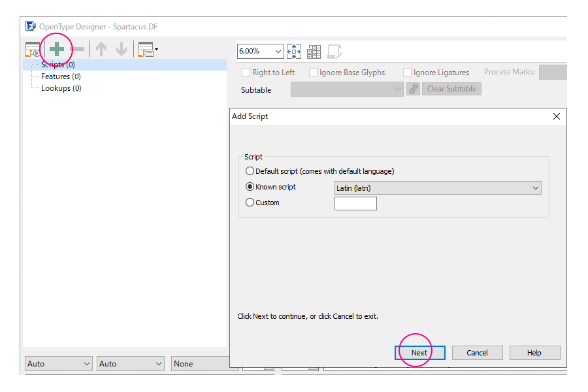Screen dimensions: 588x392
Task: Close the Add Script dialog
Action: (557, 116)
